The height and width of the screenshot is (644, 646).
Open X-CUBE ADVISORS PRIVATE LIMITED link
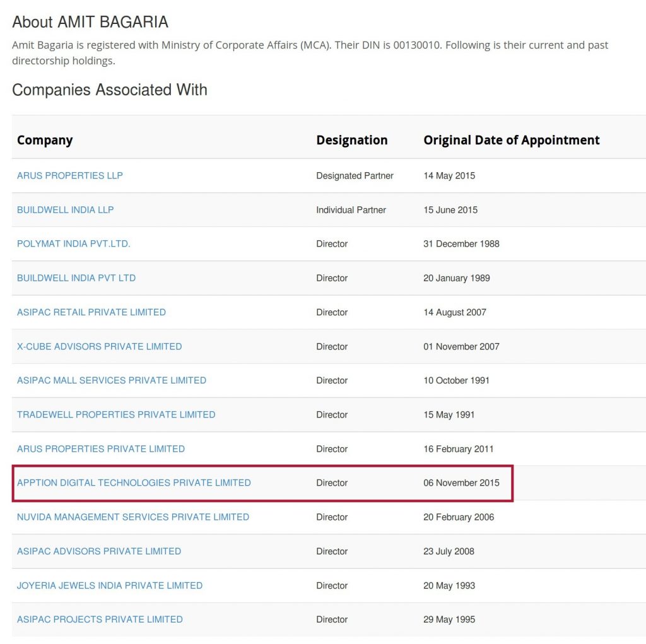pos(99,346)
